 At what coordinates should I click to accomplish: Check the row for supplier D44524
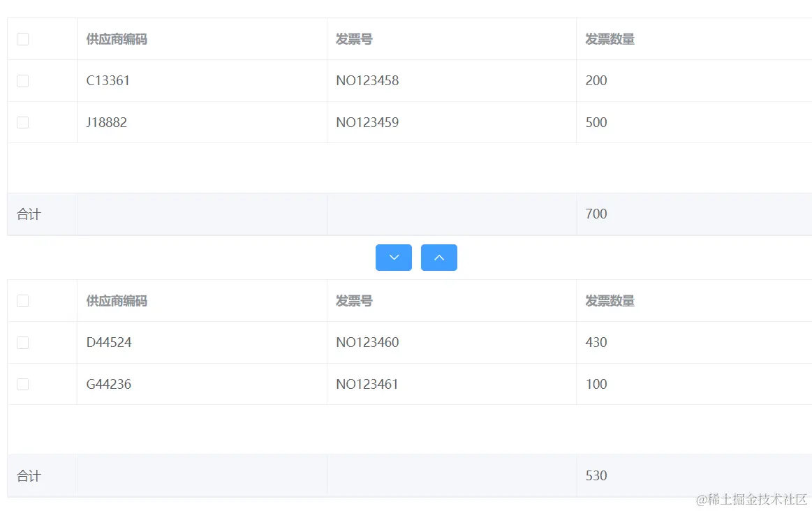(23, 343)
